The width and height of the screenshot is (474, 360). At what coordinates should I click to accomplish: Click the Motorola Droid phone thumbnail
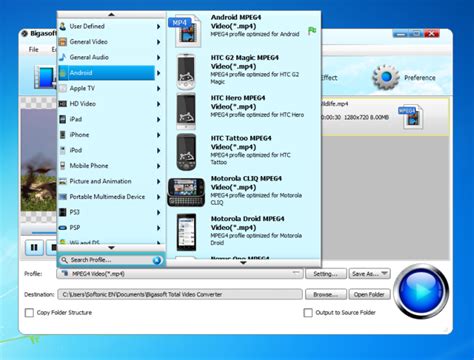point(186,232)
